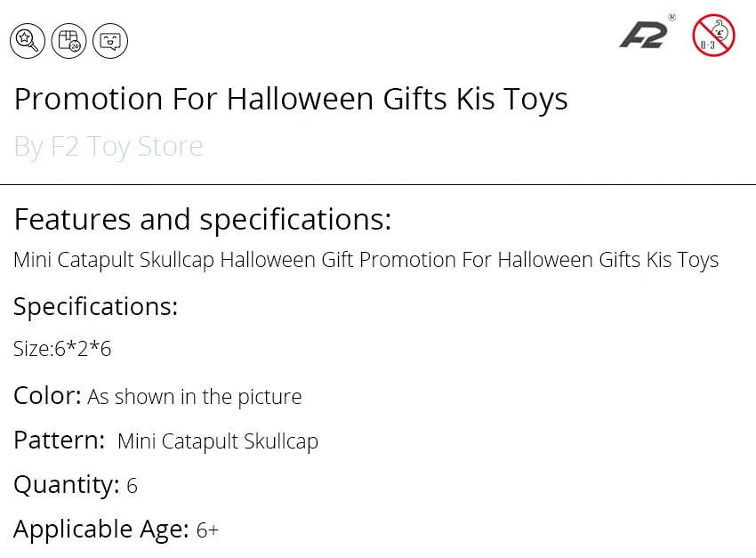Click the 0-3 age warning icon
This screenshot has width=756, height=558.
click(x=713, y=36)
